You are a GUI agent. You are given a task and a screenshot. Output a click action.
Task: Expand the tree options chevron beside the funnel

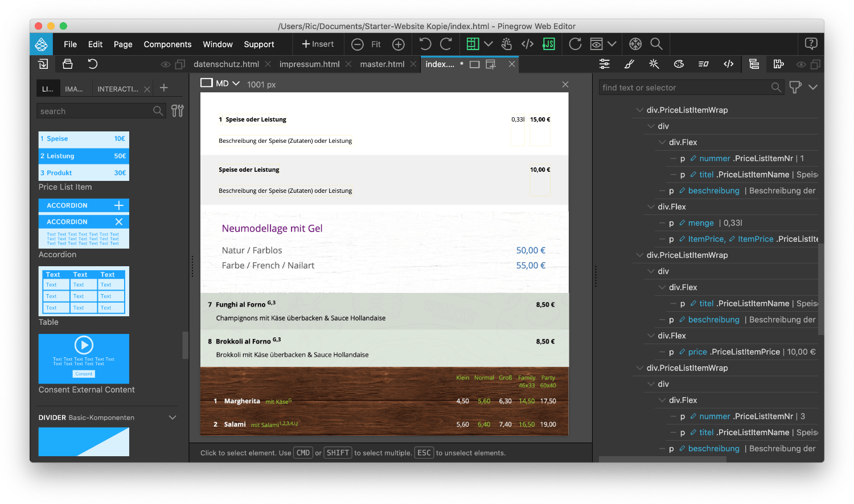[813, 87]
